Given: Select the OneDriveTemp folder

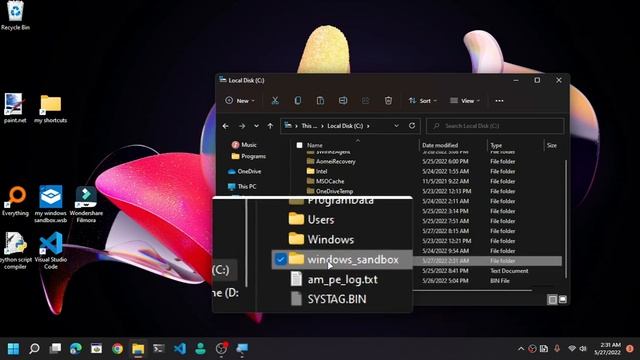Looking at the screenshot, I should tap(330, 191).
